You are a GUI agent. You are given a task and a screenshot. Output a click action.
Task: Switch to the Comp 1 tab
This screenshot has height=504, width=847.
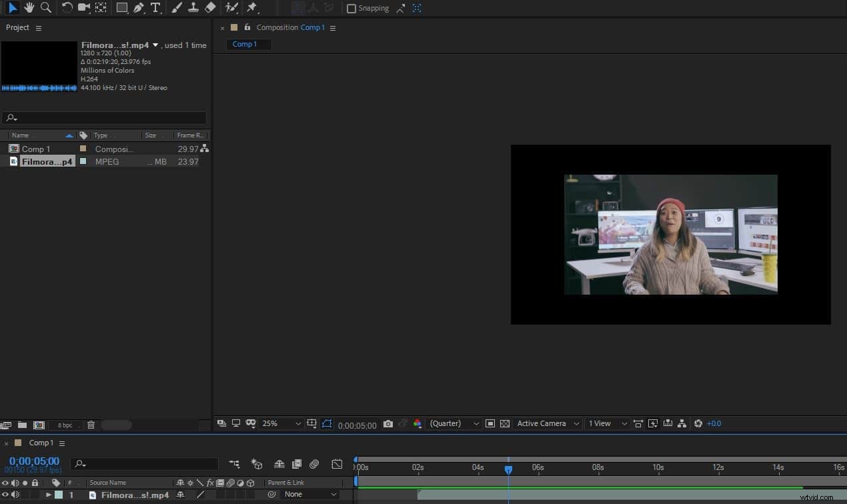248,44
